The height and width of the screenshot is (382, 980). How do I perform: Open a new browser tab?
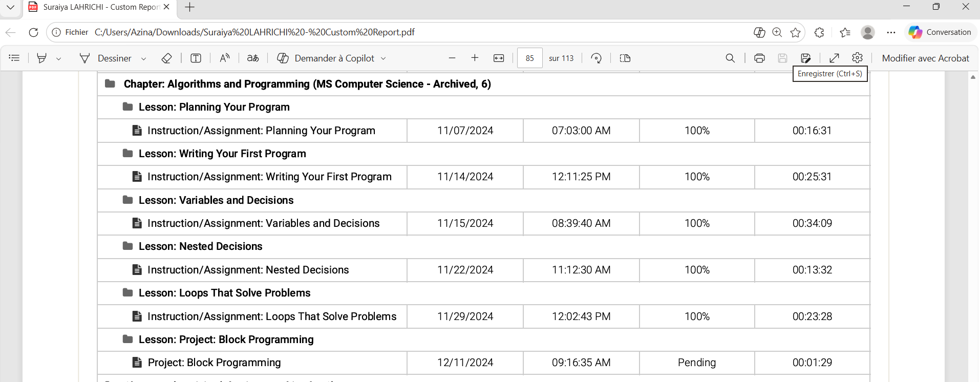coord(189,7)
